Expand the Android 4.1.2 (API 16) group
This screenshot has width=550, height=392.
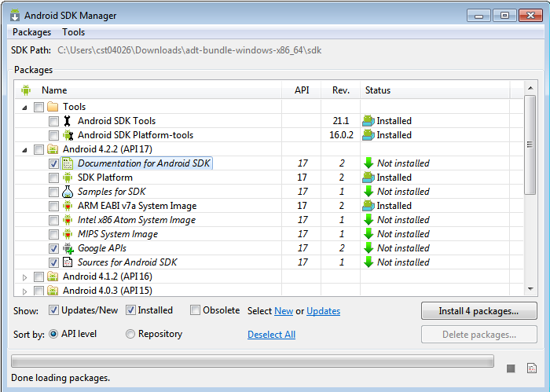[x=24, y=277]
